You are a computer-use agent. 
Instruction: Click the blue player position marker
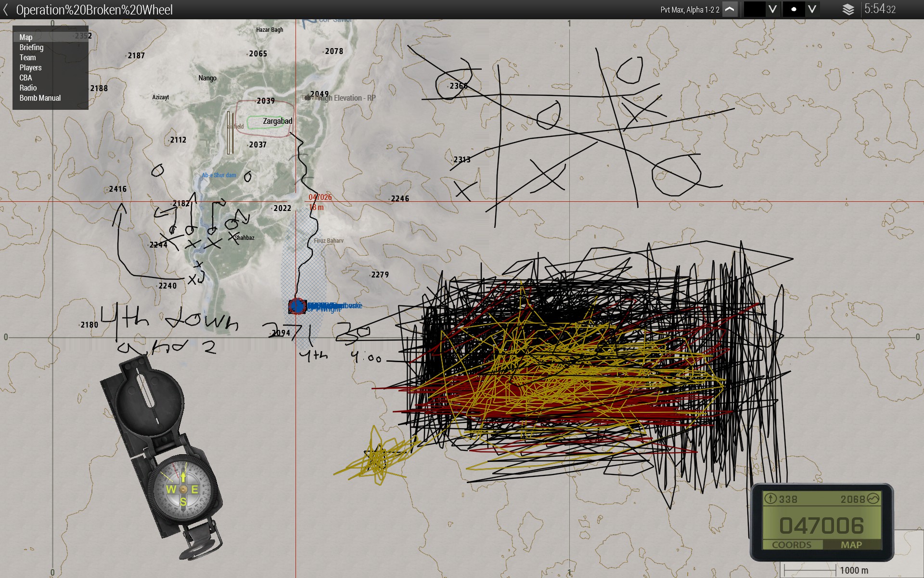click(x=297, y=306)
